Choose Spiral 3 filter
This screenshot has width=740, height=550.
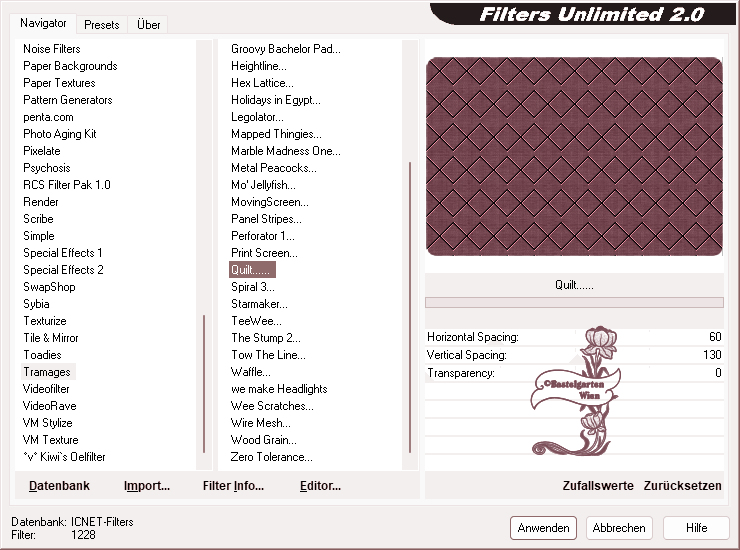pos(252,287)
